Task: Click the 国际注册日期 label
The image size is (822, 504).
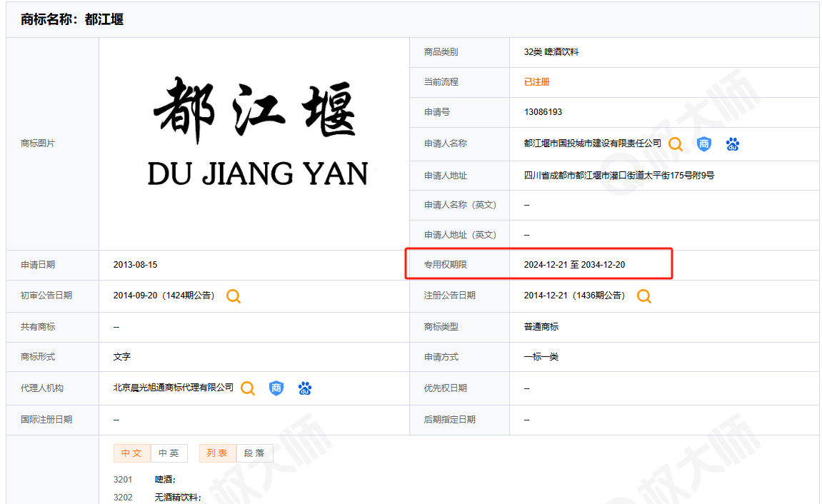Action: click(46, 419)
